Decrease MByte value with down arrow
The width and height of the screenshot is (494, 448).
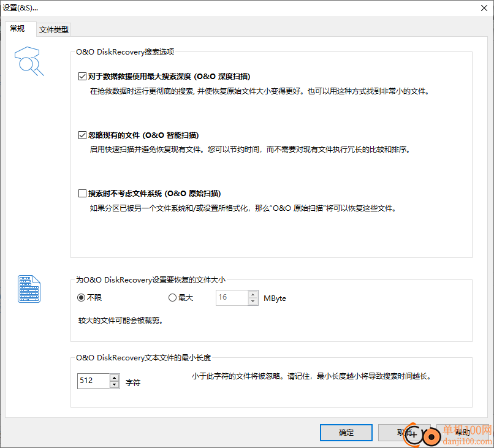tap(253, 302)
